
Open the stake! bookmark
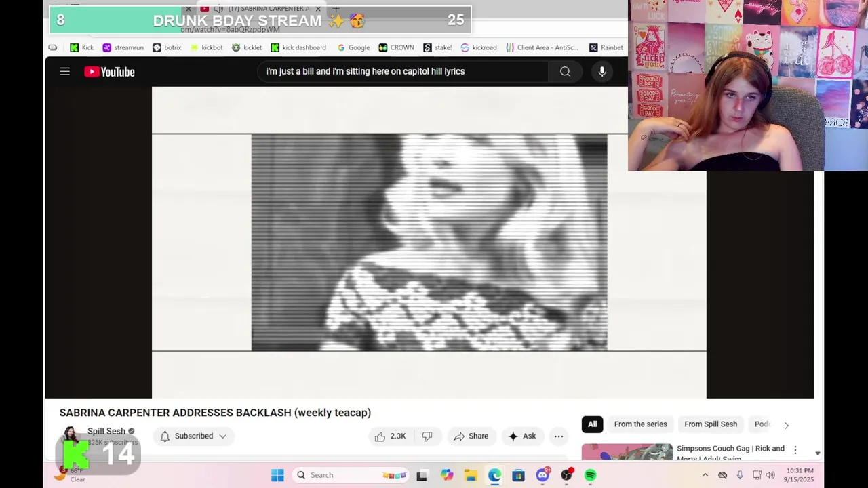(x=437, y=47)
